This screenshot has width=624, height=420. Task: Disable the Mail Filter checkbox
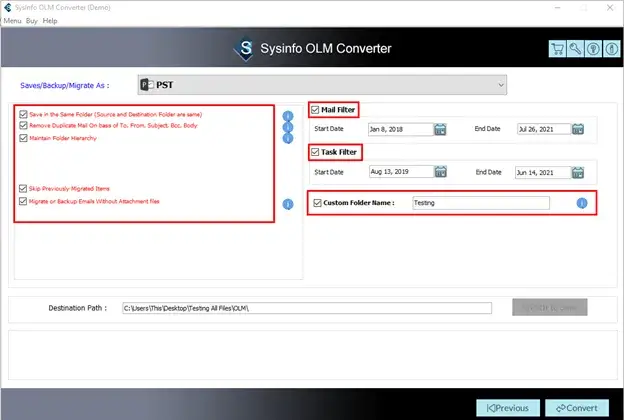[315, 109]
